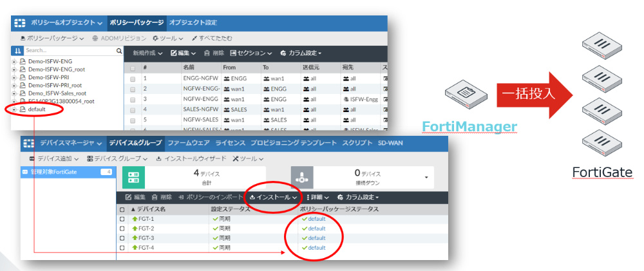644x271 pixels.
Task: Click the FortiManager logo icon in Policy window
Action: pyautogui.click(x=20, y=23)
